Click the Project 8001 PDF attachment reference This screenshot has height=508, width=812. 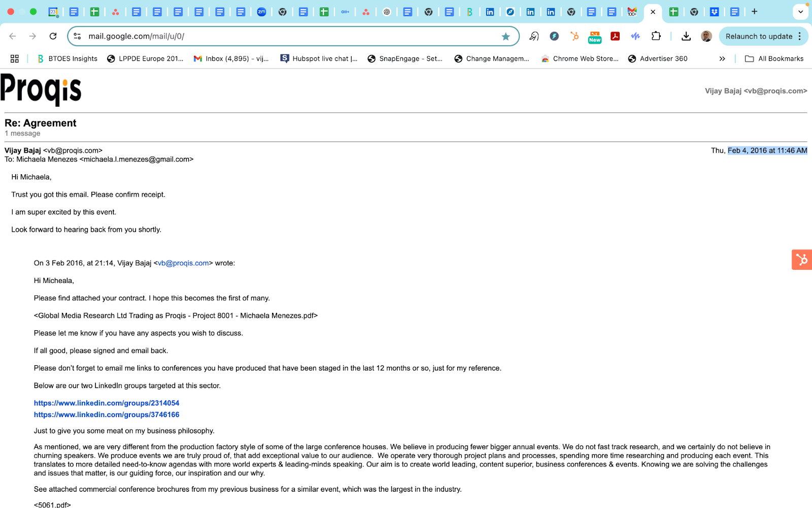point(176,315)
